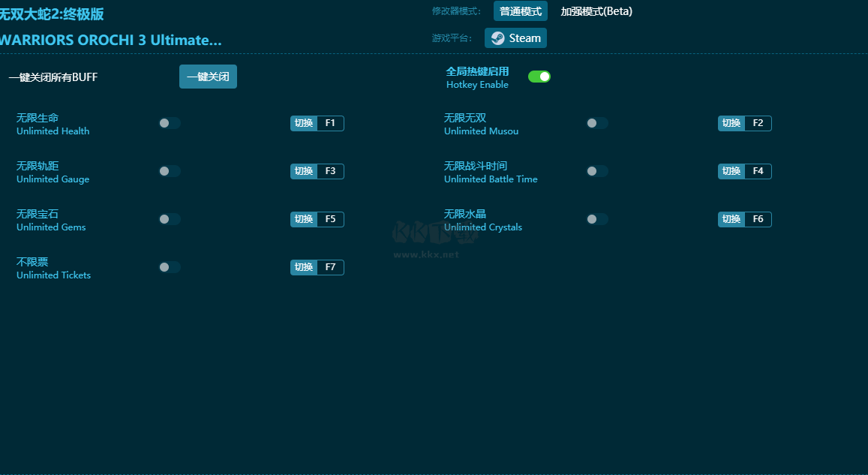Image resolution: width=868 pixels, height=475 pixels.
Task: Click the 一键关闭所有BUFF label
Action: pyautogui.click(x=53, y=77)
